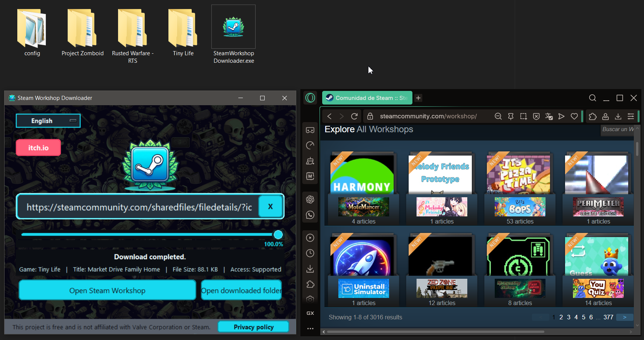Open The You Quiz workshop card

(598, 270)
